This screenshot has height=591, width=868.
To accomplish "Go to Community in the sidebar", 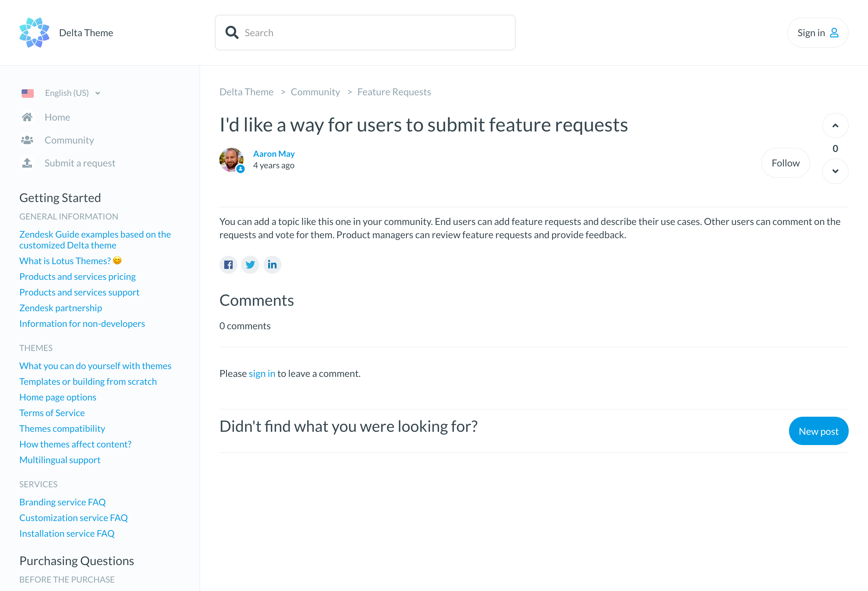I will coord(69,140).
